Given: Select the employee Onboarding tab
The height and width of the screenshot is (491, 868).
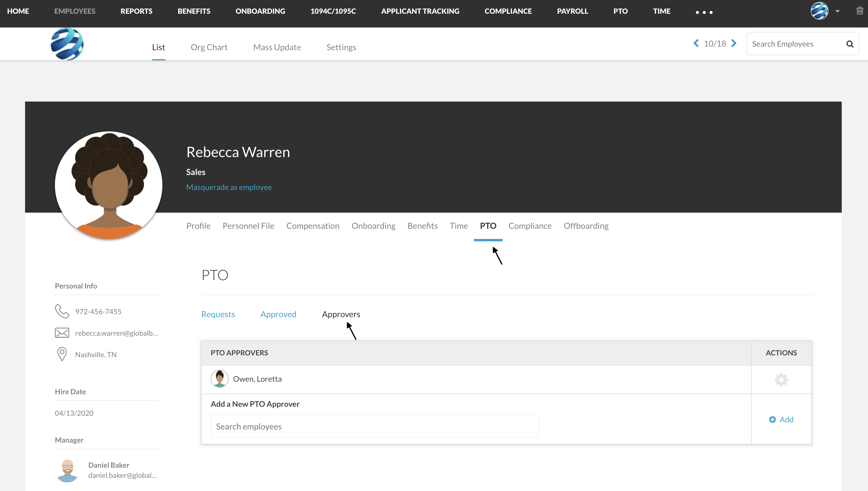Looking at the screenshot, I should (373, 226).
